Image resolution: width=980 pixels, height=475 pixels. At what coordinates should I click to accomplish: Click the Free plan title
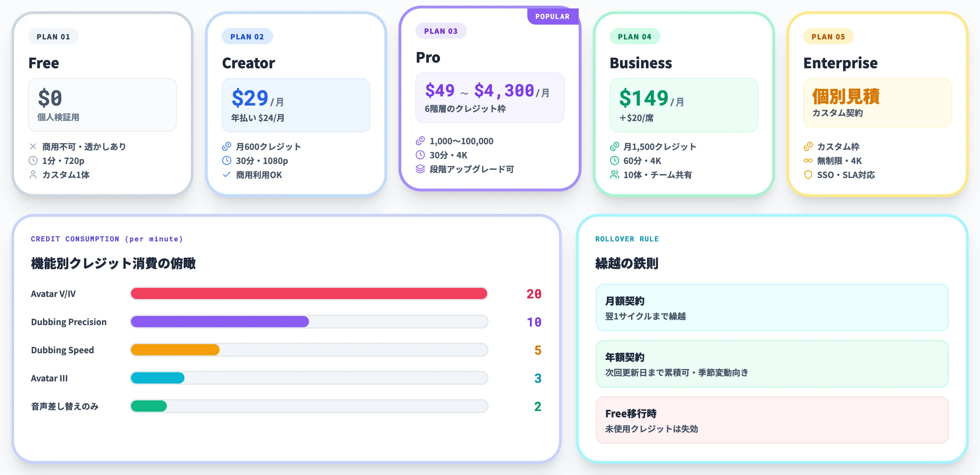click(x=44, y=63)
